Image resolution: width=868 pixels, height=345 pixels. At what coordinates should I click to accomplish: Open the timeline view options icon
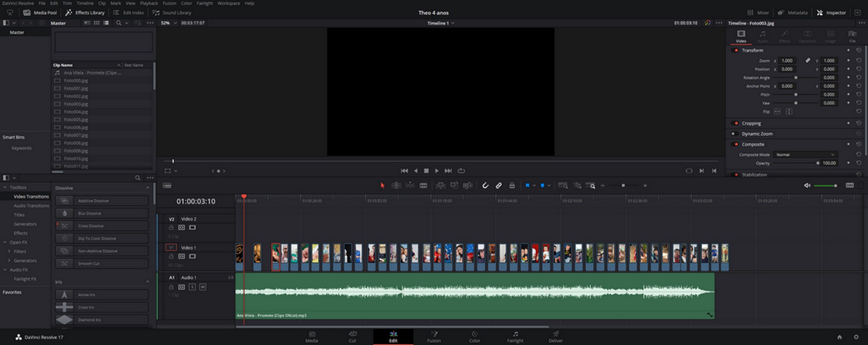[167, 186]
